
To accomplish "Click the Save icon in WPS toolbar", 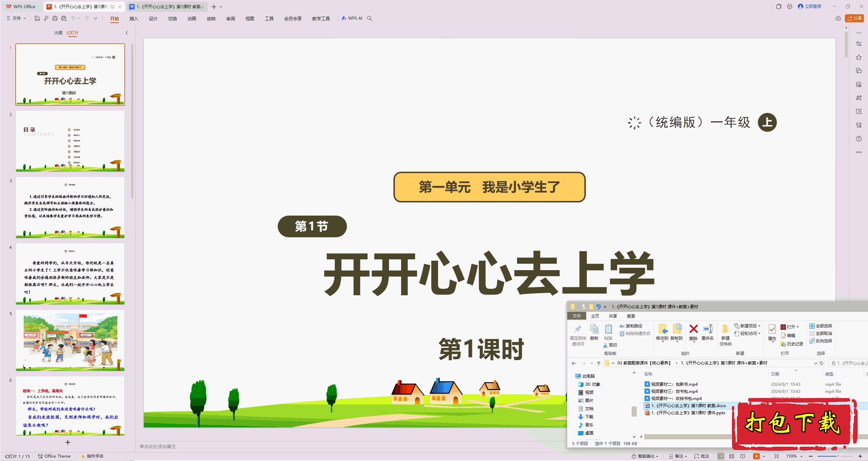I will pyautogui.click(x=37, y=18).
